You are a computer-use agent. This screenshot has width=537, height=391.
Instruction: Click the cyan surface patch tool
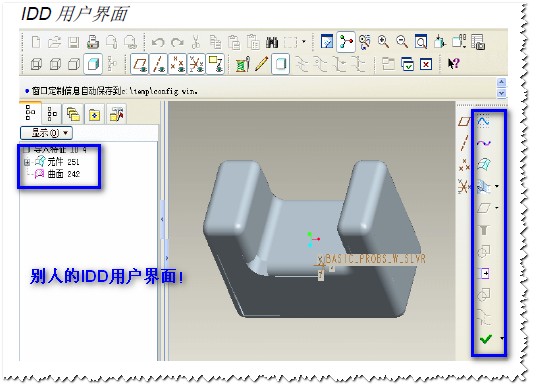pyautogui.click(x=484, y=164)
